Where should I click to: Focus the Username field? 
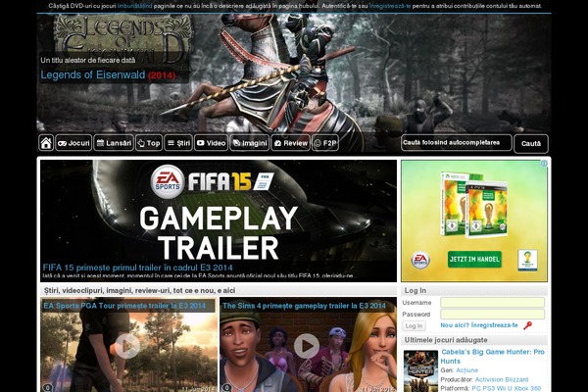click(492, 303)
